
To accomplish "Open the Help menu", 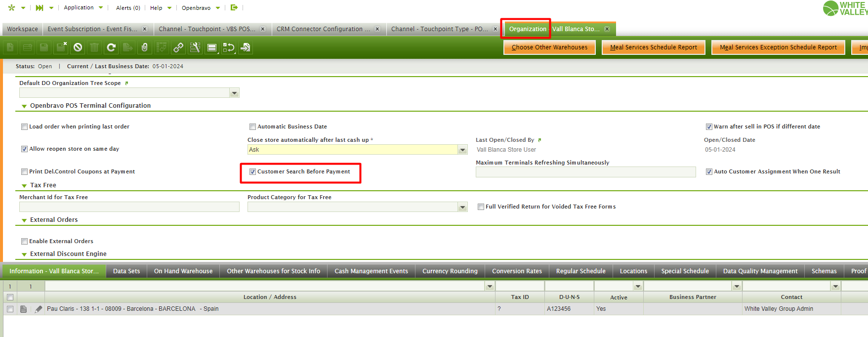I will coord(161,8).
